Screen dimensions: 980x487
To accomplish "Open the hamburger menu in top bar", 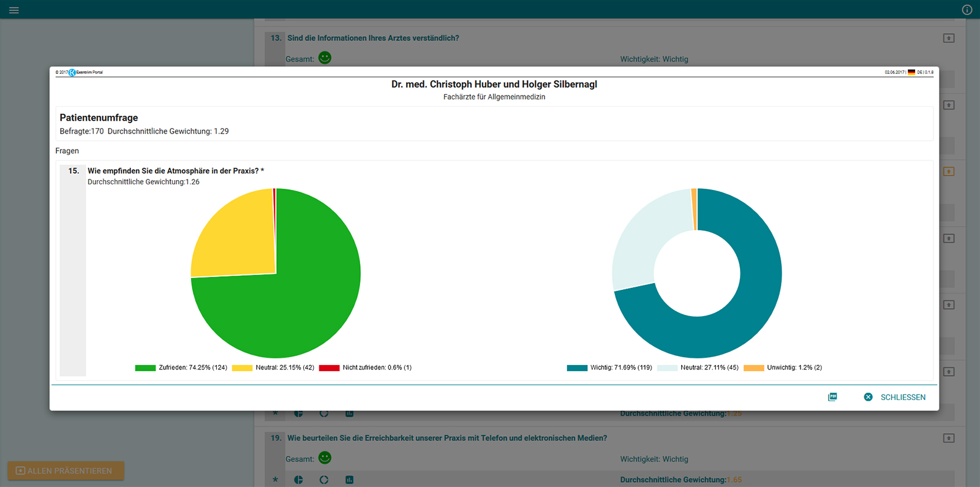I will (14, 10).
